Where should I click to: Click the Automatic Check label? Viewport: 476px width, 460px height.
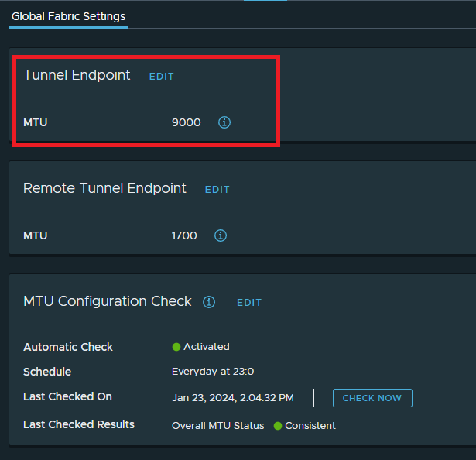click(x=68, y=347)
